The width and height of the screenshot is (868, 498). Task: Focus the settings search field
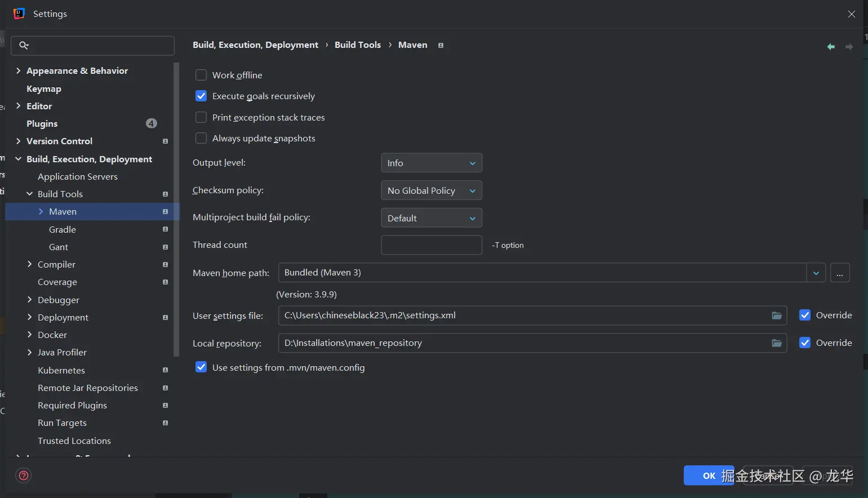[x=93, y=46]
